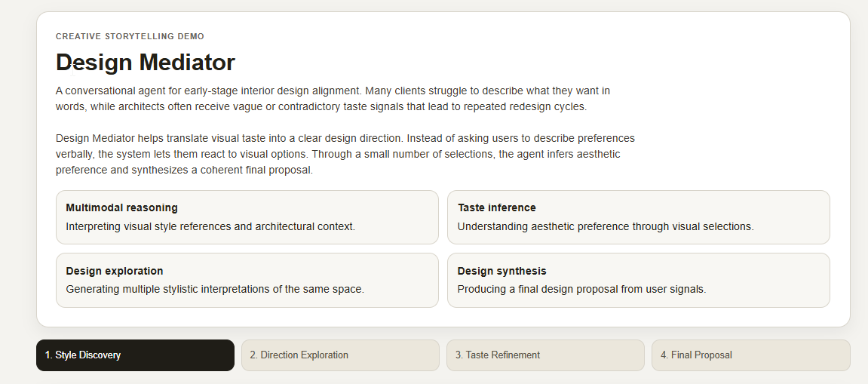Screen dimensions: 868x384
Task: Click the paragraph starting "Design Mediator helps translate"
Action: [345, 138]
